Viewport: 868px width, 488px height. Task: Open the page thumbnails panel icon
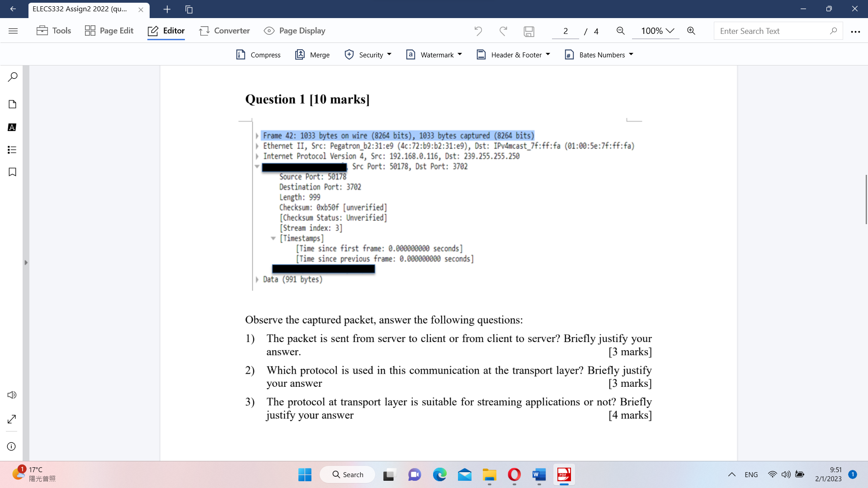(12, 104)
